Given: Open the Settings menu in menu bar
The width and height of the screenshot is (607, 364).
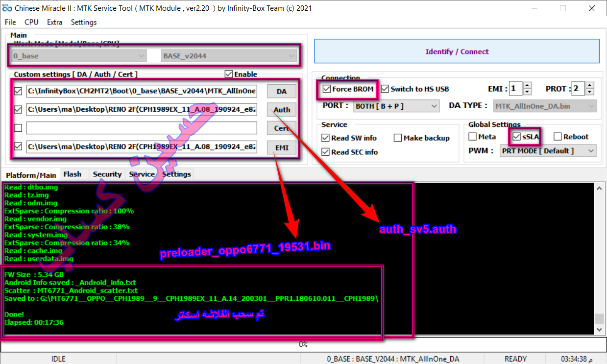Looking at the screenshot, I should point(84,22).
